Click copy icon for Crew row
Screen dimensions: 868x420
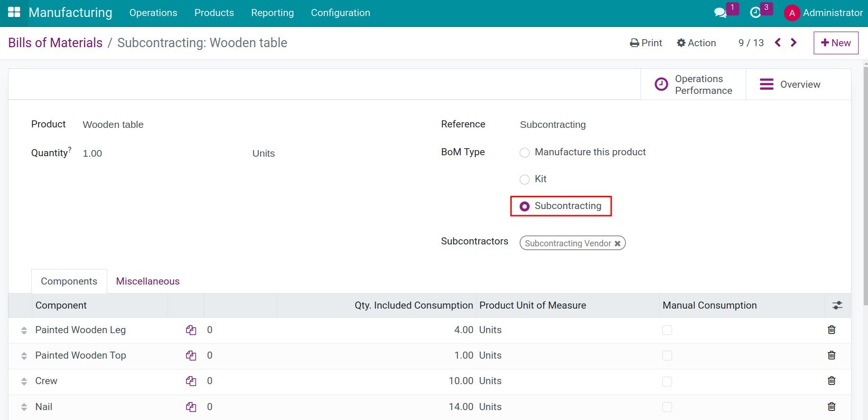[x=191, y=381]
